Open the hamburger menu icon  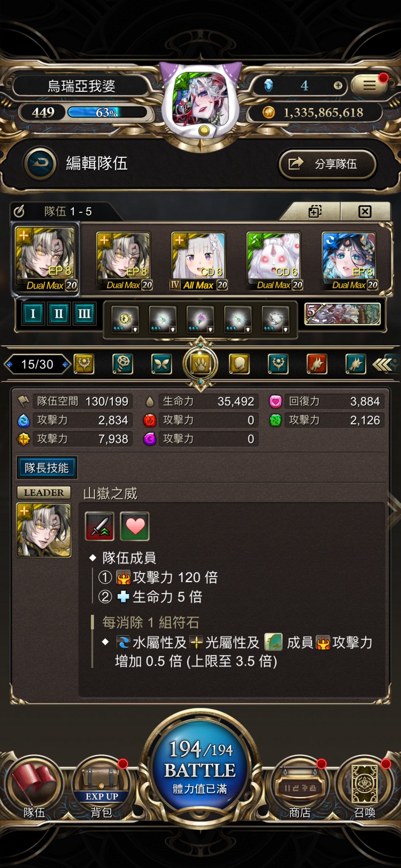click(x=369, y=86)
